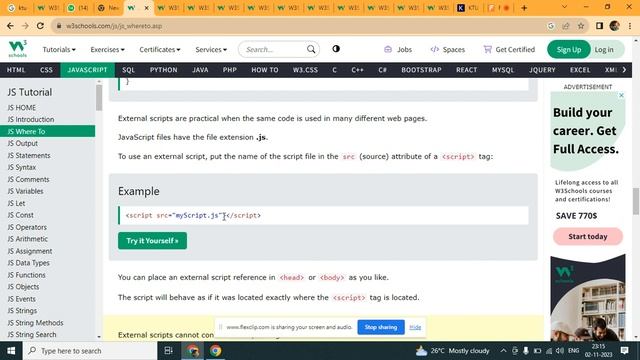This screenshot has height=360, width=640.
Task: Open the notification center icon
Action: click(624, 351)
